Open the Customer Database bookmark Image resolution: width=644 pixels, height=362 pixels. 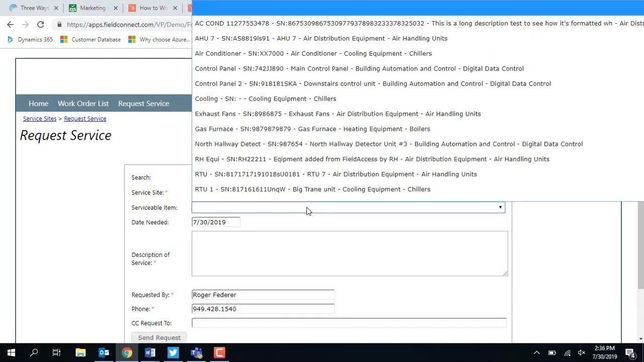coord(91,39)
